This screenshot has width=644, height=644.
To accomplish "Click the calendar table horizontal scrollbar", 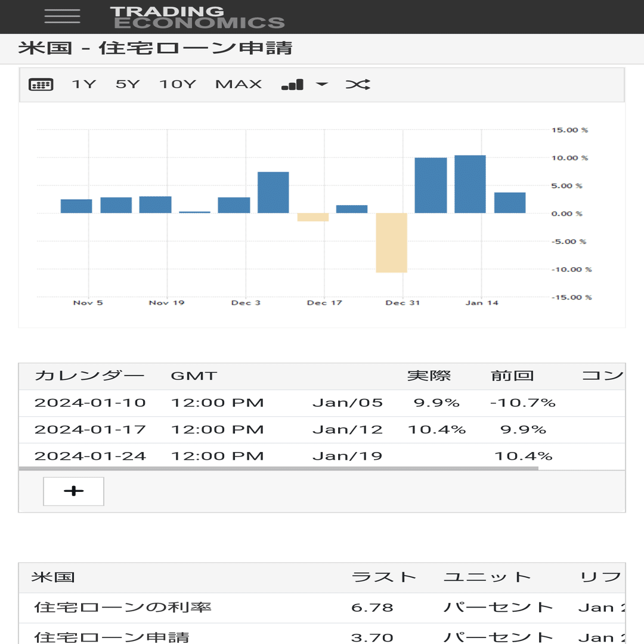I will point(278,468).
